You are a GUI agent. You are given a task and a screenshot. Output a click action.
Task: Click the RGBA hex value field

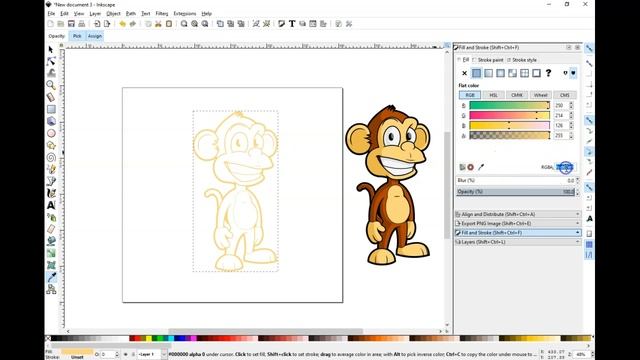tap(565, 167)
